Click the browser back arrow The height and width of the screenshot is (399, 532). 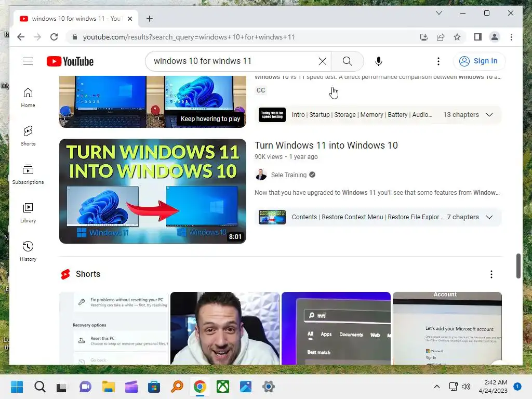(x=21, y=37)
